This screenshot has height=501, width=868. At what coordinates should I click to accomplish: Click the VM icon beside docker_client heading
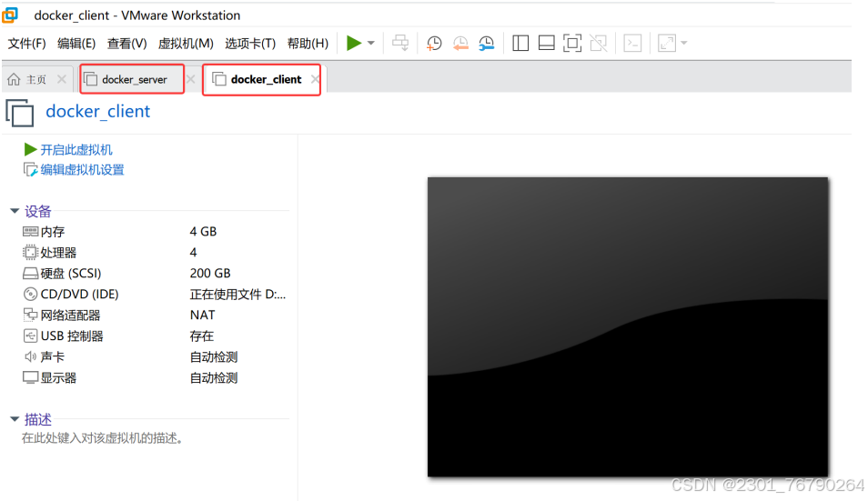pyautogui.click(x=19, y=112)
